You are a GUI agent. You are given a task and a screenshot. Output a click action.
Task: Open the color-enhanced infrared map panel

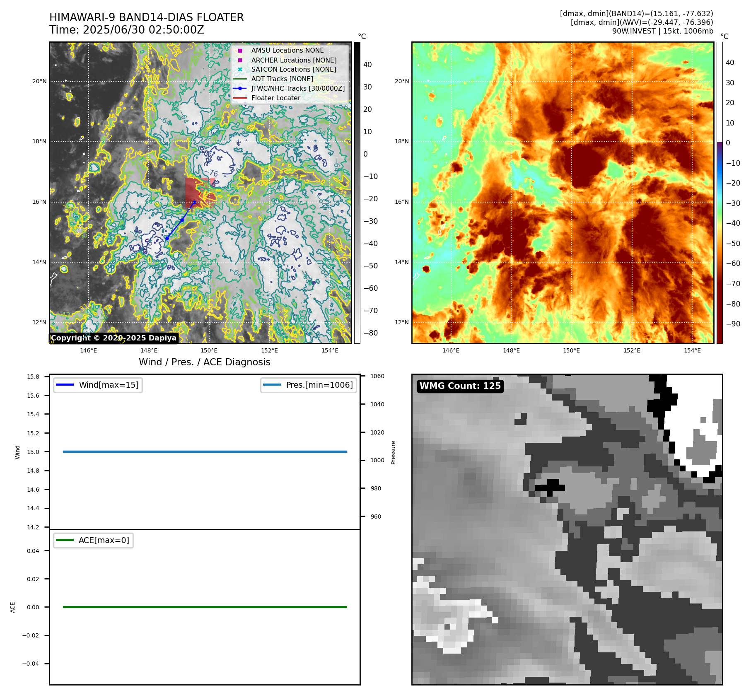tap(563, 193)
